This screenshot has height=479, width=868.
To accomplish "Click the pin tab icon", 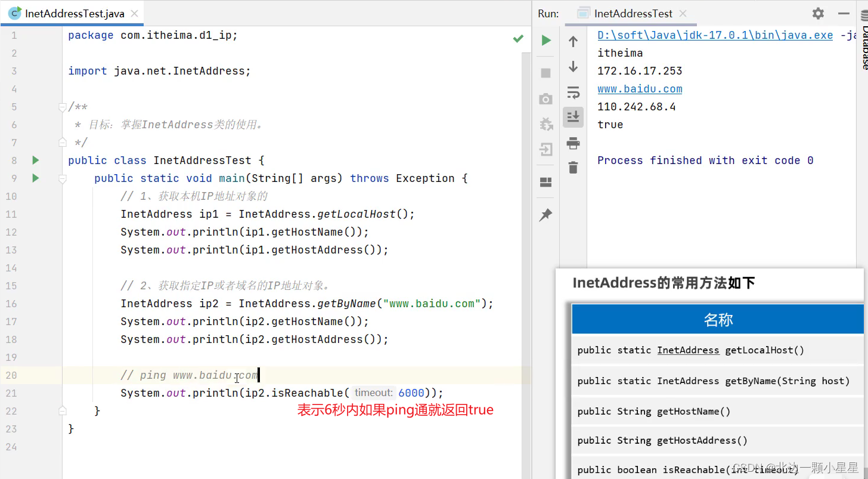I will point(545,215).
